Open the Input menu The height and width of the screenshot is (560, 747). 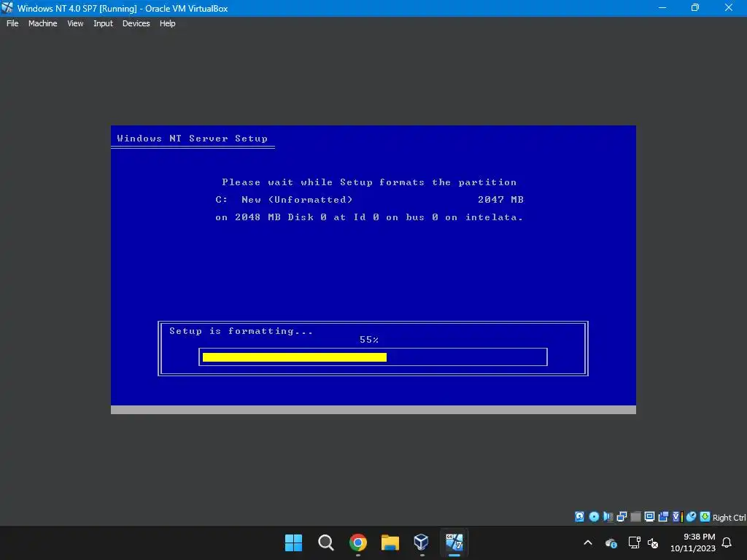click(103, 23)
